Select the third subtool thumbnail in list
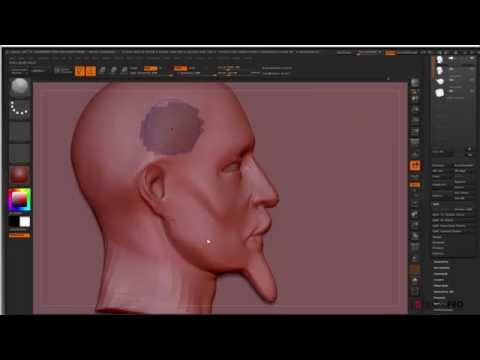 tap(440, 82)
